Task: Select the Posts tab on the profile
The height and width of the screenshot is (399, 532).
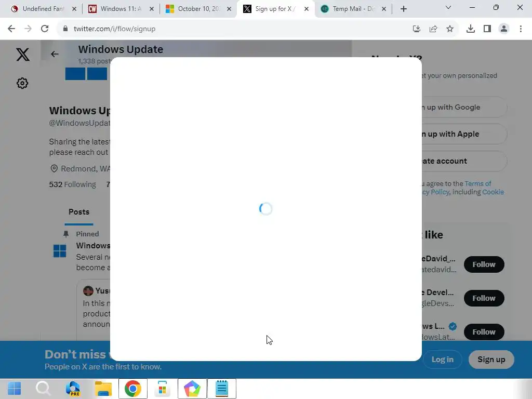Action: click(79, 212)
